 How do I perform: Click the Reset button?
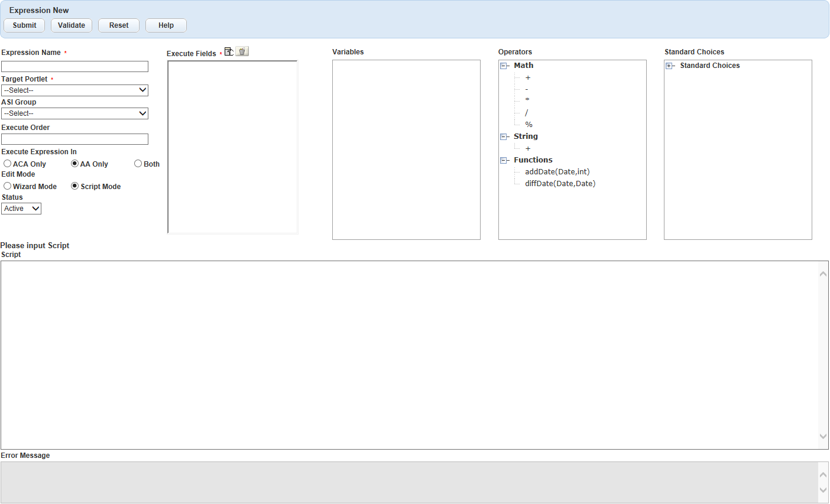119,25
